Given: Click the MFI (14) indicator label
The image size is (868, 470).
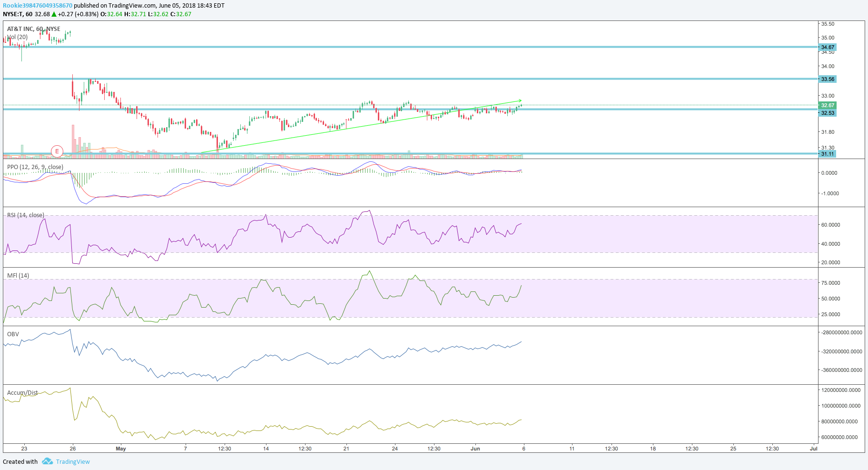Looking at the screenshot, I should (x=18, y=275).
